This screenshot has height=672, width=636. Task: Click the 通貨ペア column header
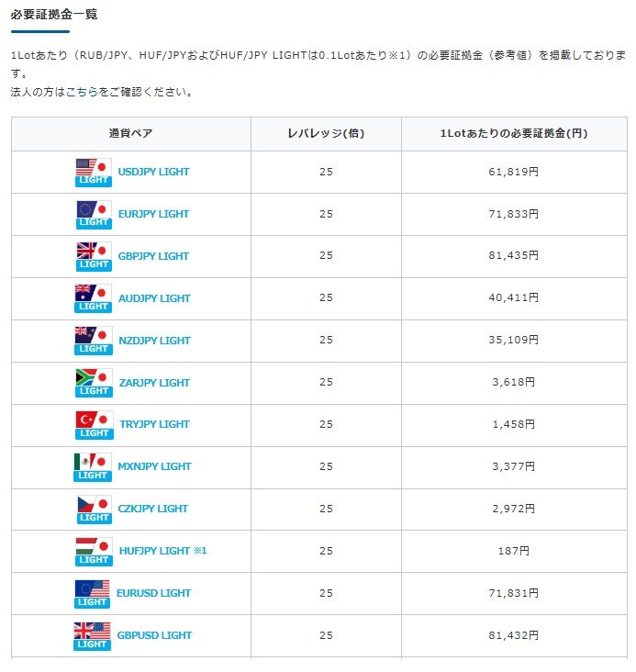coord(130,134)
